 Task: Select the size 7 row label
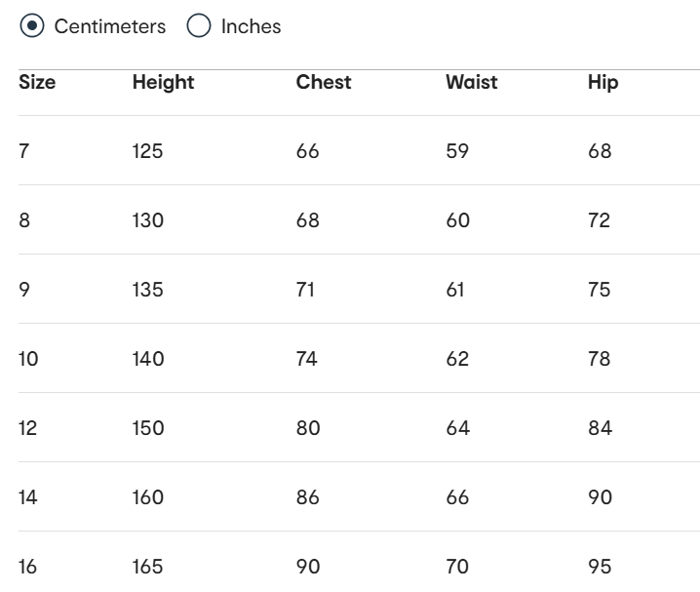[23, 151]
